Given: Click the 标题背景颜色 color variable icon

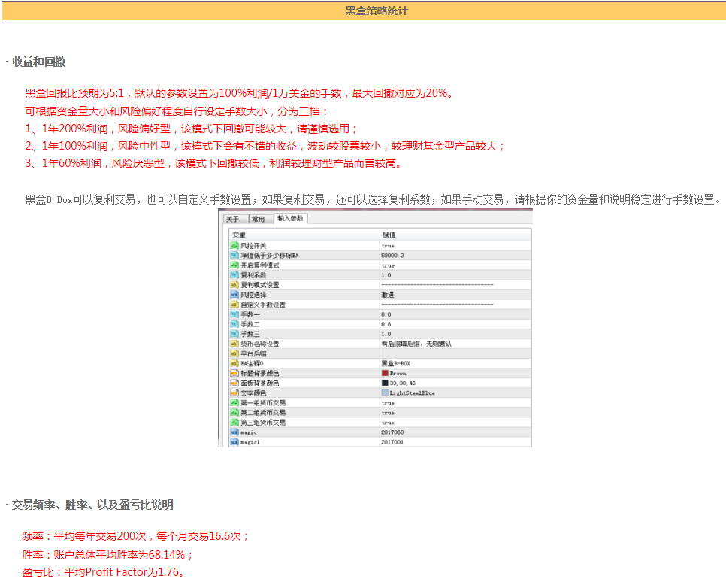Looking at the screenshot, I should [x=234, y=373].
